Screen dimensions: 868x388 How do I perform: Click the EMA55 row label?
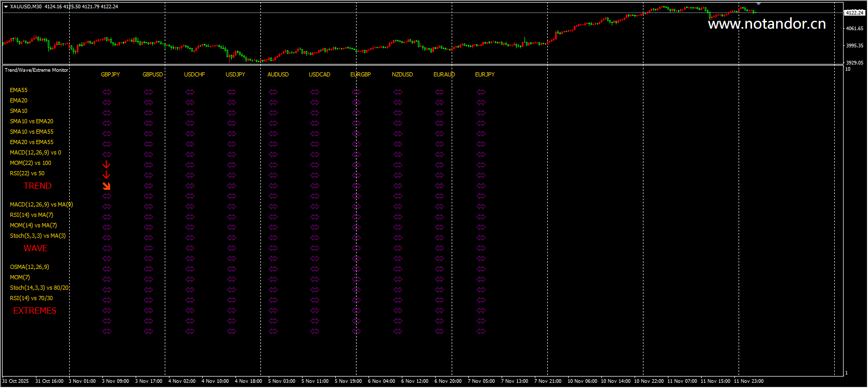[19, 90]
